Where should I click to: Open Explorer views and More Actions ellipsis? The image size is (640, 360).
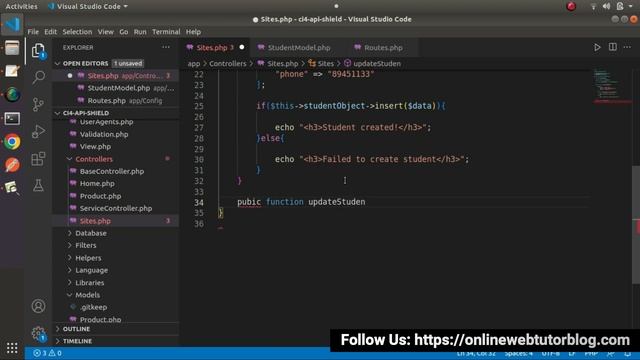(x=166, y=47)
